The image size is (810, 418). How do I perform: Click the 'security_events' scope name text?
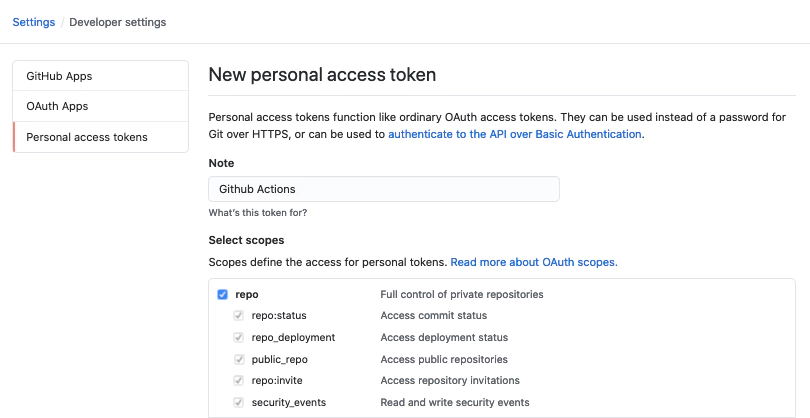click(289, 402)
